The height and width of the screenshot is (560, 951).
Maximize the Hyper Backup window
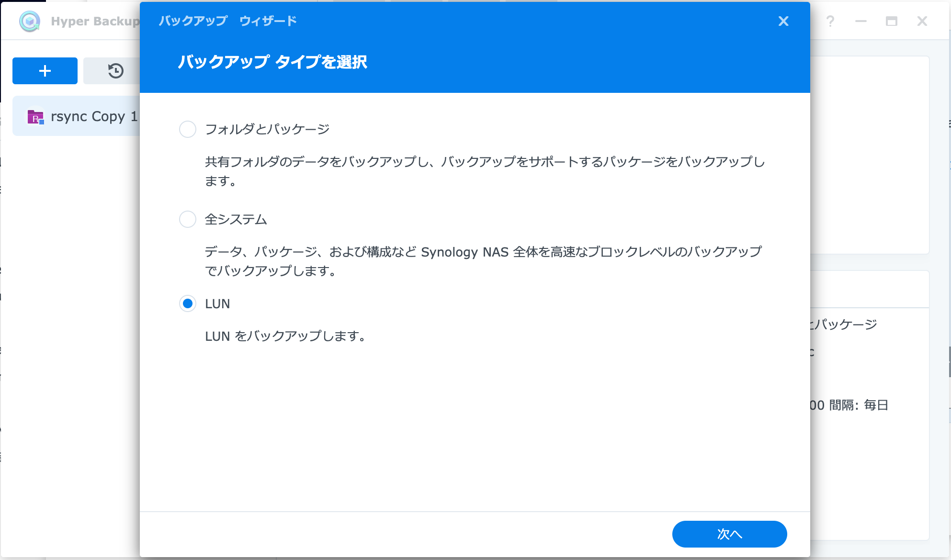pyautogui.click(x=892, y=21)
